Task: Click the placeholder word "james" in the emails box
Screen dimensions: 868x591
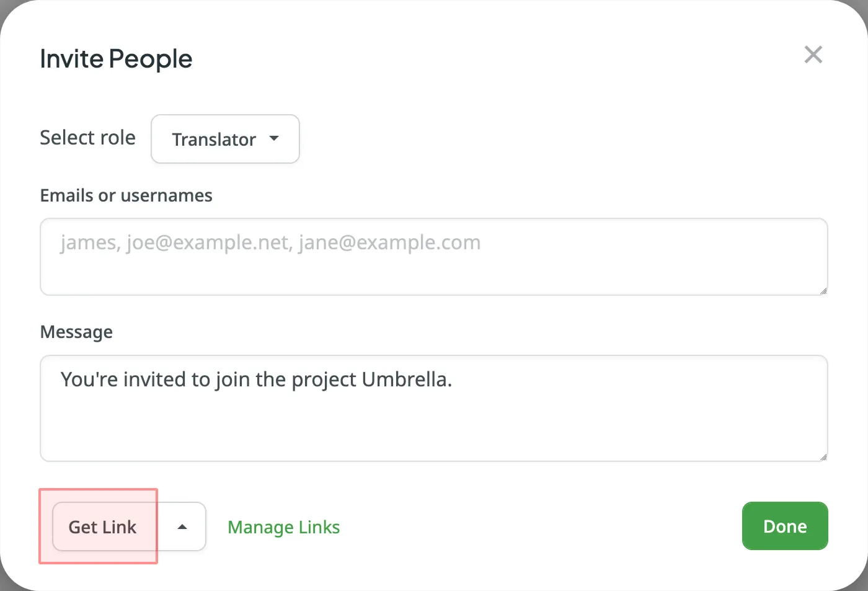Action: point(88,242)
